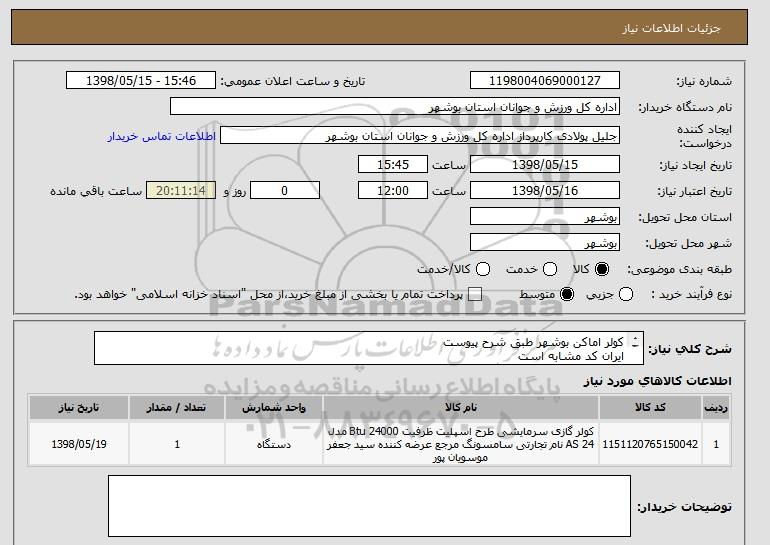770x545 pixels.
Task: Click the اطلاعات کالاهای مورد نیاز heading
Action: [657, 381]
